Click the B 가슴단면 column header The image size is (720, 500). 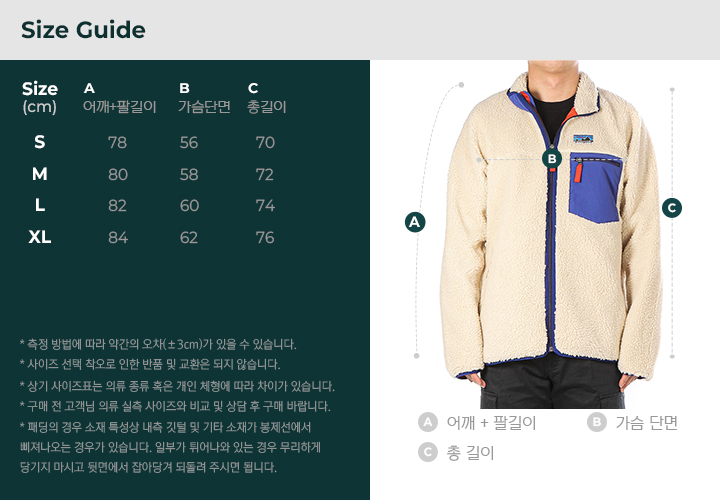[x=204, y=98]
